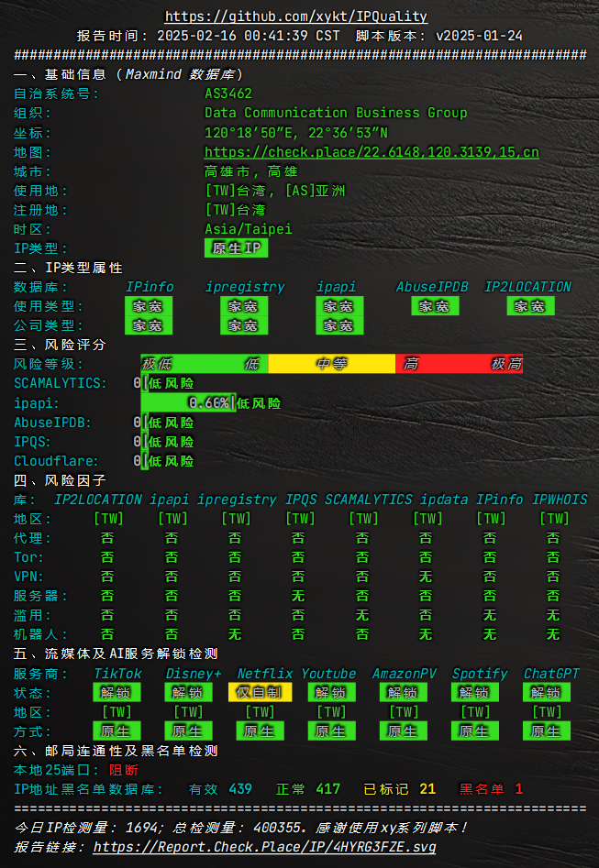The height and width of the screenshot is (868, 599).
Task: Click the yellow 仅自制 Netflix status badge
Action: (x=260, y=692)
